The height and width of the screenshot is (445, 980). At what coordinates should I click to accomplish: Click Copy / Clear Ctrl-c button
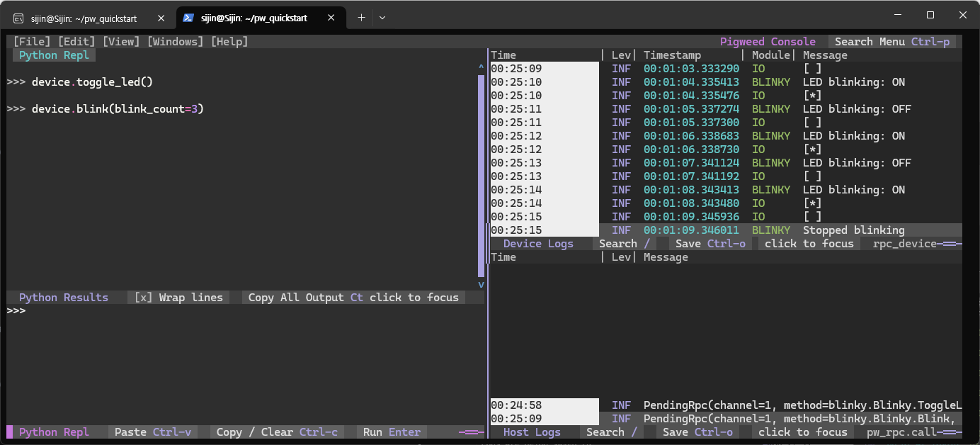277,432
